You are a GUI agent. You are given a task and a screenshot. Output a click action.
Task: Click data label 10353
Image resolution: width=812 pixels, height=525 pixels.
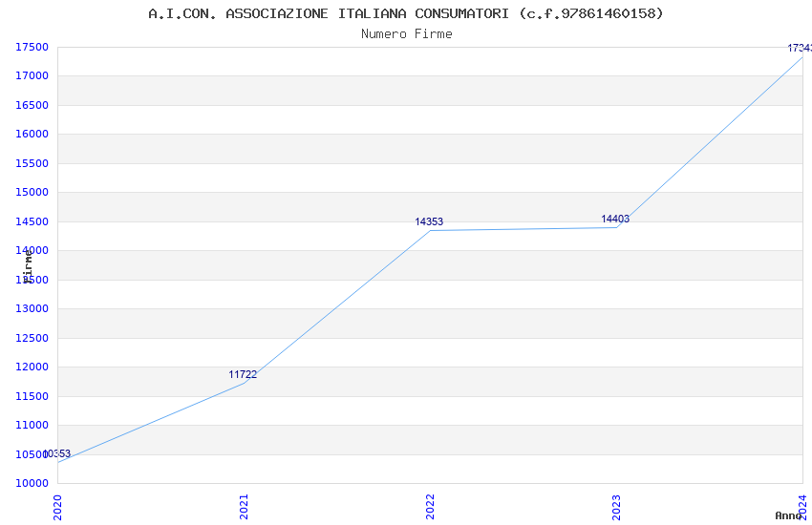pyautogui.click(x=56, y=453)
